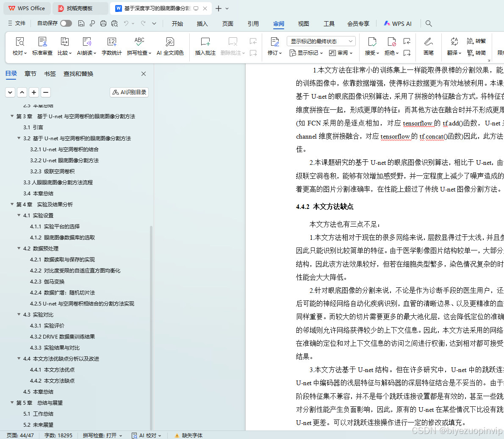Click the 缺失字体 warning
504x439 pixels.
(188, 435)
